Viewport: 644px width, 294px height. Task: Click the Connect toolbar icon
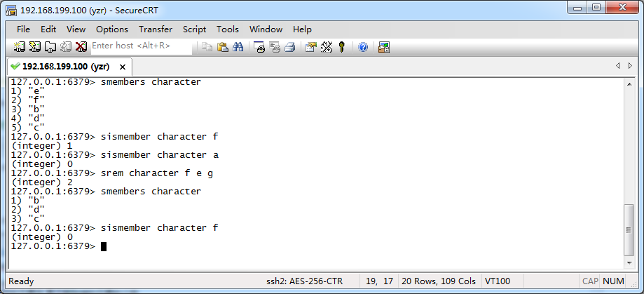20,47
